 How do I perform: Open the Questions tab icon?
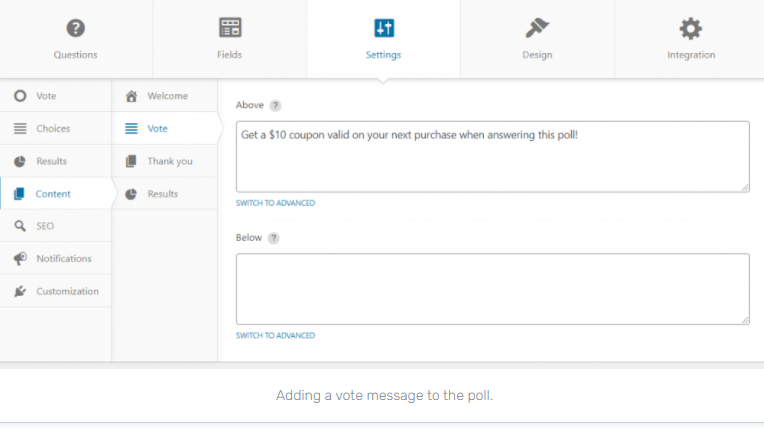(x=76, y=28)
